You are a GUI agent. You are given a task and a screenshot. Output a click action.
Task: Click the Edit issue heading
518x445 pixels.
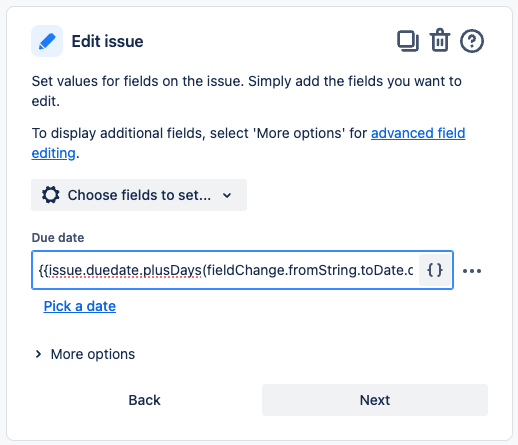107,41
